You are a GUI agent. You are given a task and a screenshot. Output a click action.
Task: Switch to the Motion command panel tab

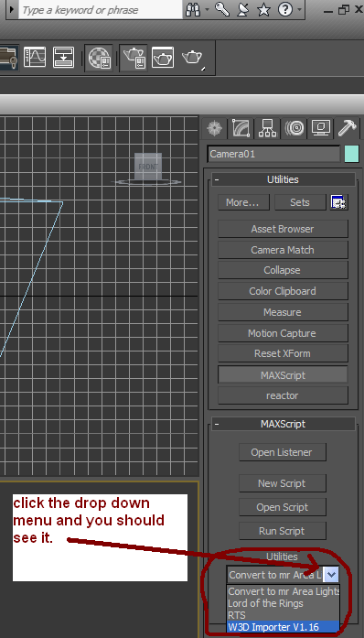294,128
